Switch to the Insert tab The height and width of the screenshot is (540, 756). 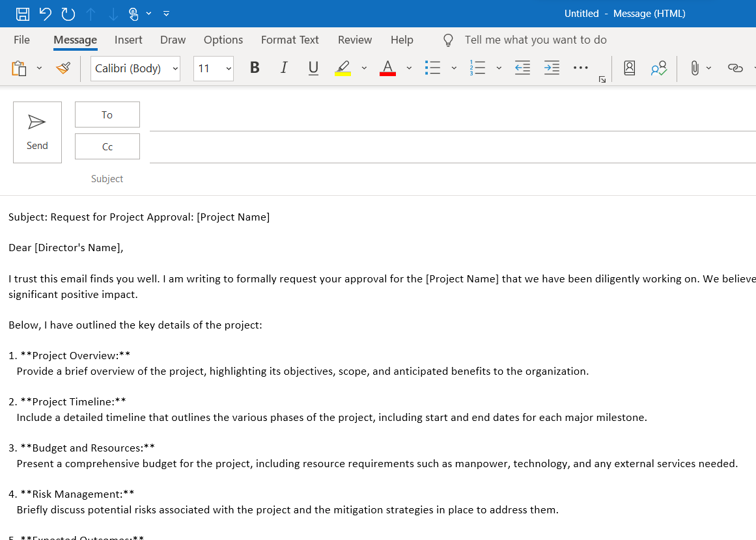(128, 40)
